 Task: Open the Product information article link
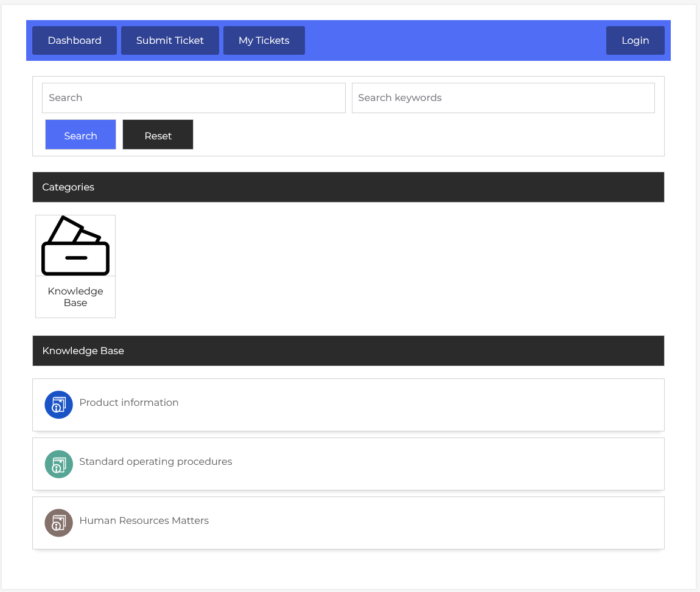129,403
